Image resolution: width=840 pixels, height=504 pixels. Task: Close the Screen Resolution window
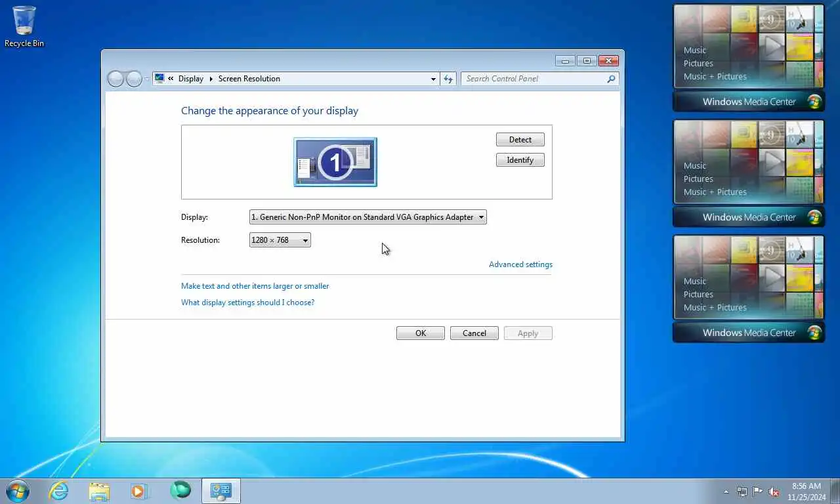pyautogui.click(x=608, y=61)
